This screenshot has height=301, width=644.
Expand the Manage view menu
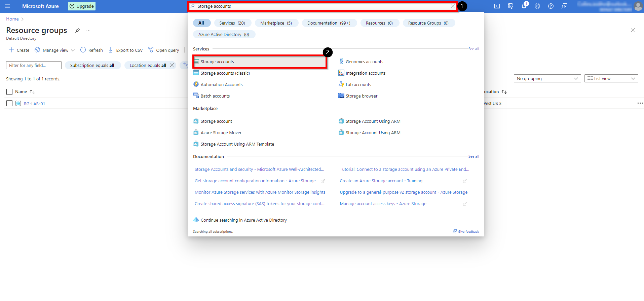tap(55, 50)
